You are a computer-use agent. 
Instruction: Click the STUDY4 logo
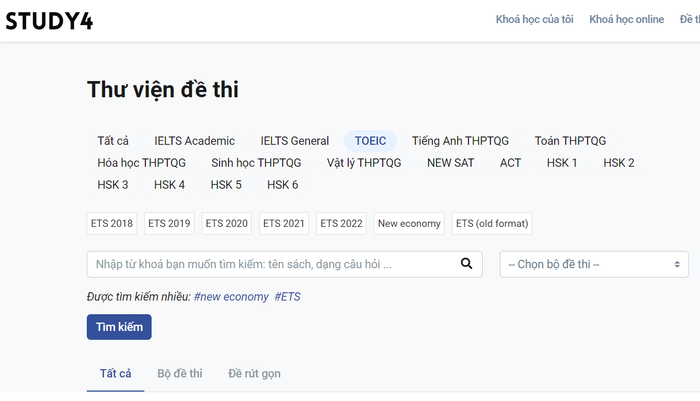50,21
